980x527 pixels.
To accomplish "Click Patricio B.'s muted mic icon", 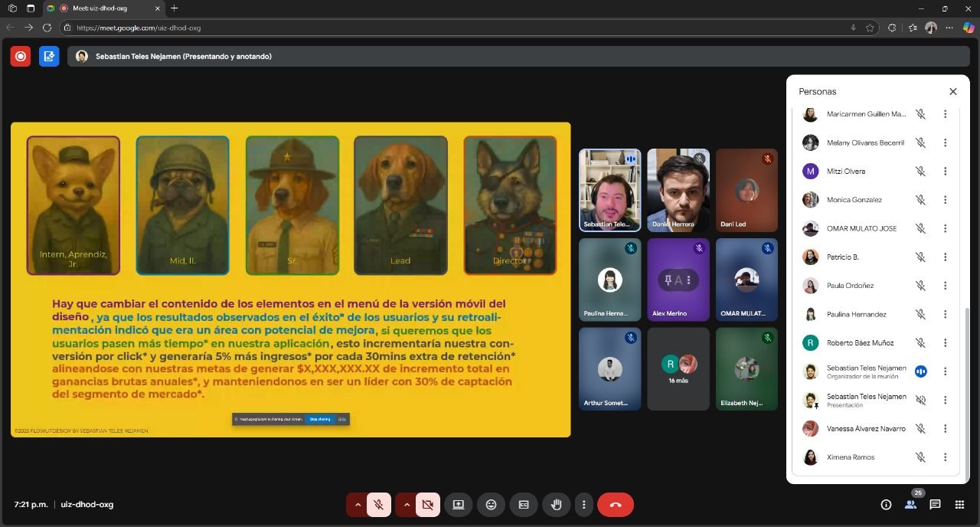I will [921, 257].
